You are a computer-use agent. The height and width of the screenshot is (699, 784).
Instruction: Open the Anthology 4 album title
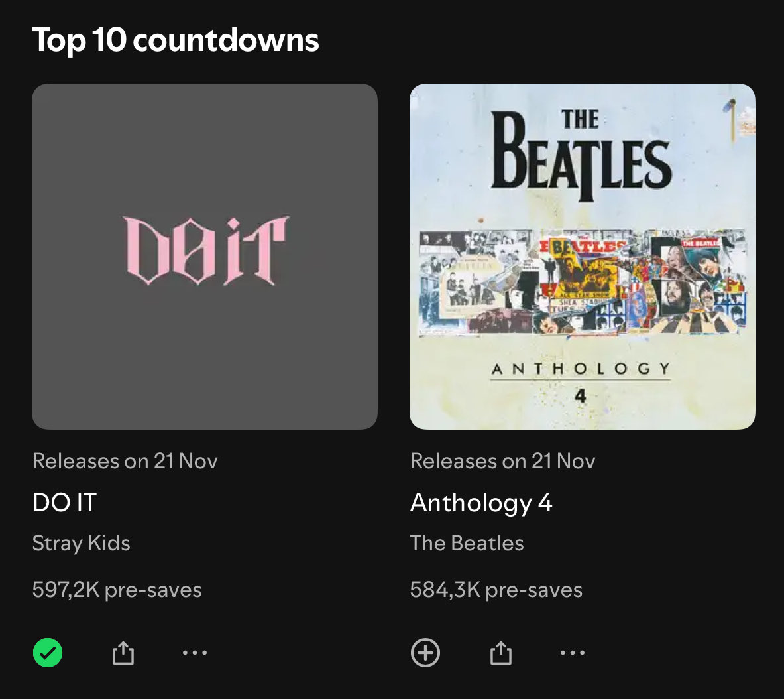point(481,503)
